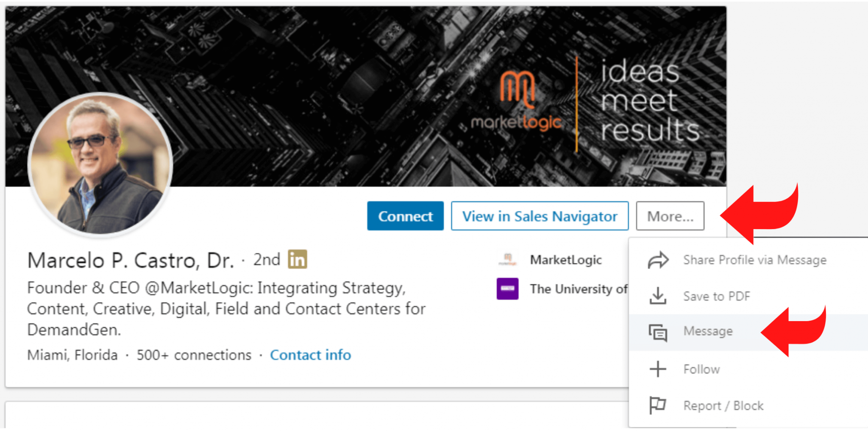Click the purple University logo icon

pyautogui.click(x=507, y=289)
